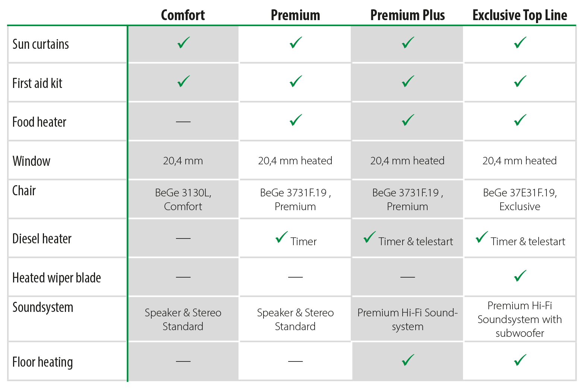The height and width of the screenshot is (392, 583).
Task: Click the Comfort column header
Action: click(183, 15)
